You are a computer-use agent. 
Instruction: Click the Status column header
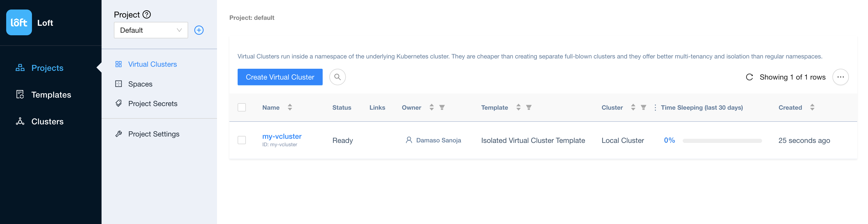click(x=342, y=107)
